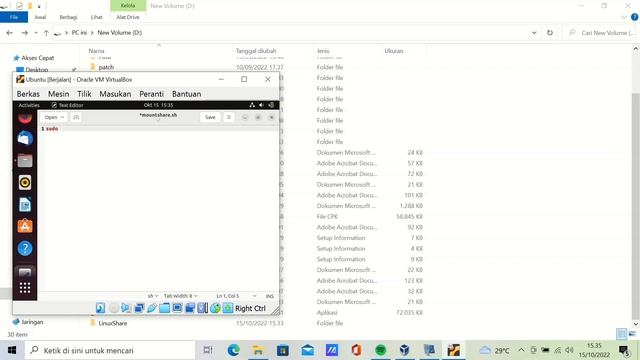The height and width of the screenshot is (360, 640).
Task: Open the sh language selector dropdown
Action: coord(153,296)
